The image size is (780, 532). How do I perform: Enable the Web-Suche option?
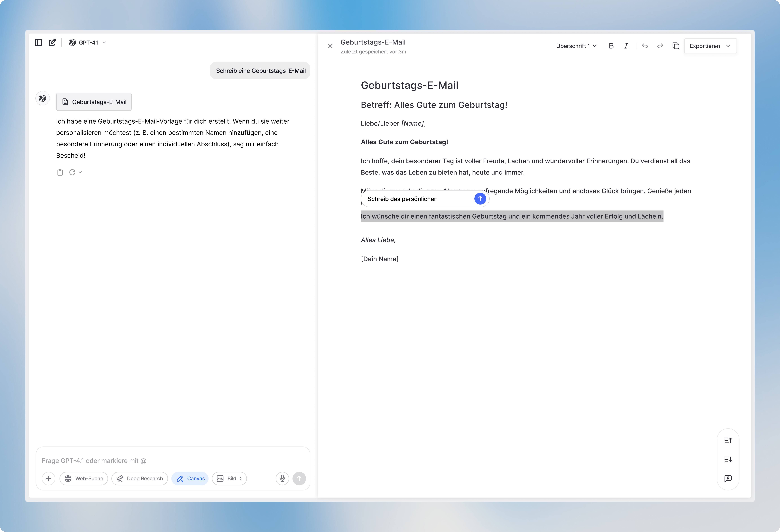(x=84, y=478)
